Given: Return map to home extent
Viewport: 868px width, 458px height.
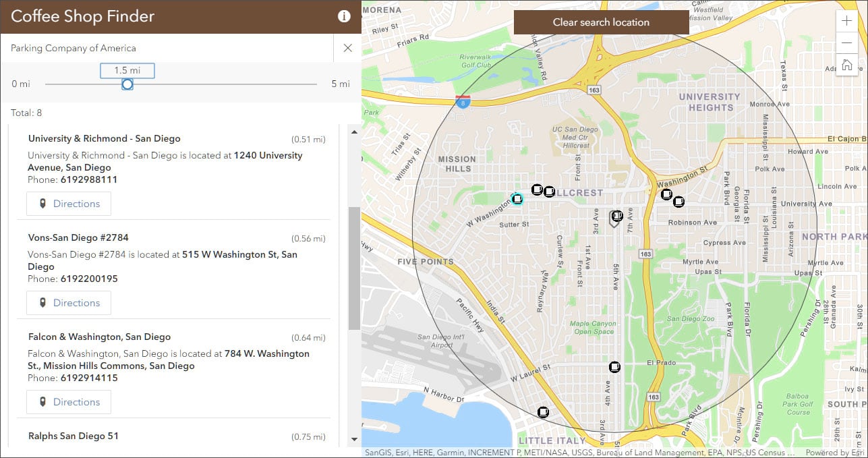Looking at the screenshot, I should [x=846, y=65].
